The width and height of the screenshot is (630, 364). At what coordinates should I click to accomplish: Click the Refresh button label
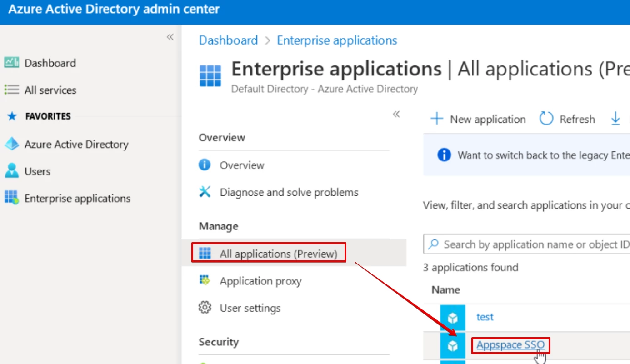(577, 119)
